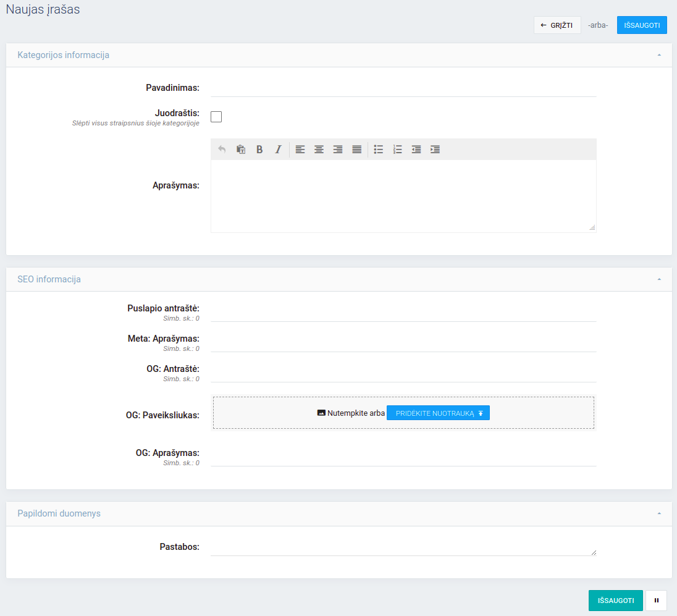Toggle italic text in the editor toolbar
The height and width of the screenshot is (616, 677).
click(278, 150)
